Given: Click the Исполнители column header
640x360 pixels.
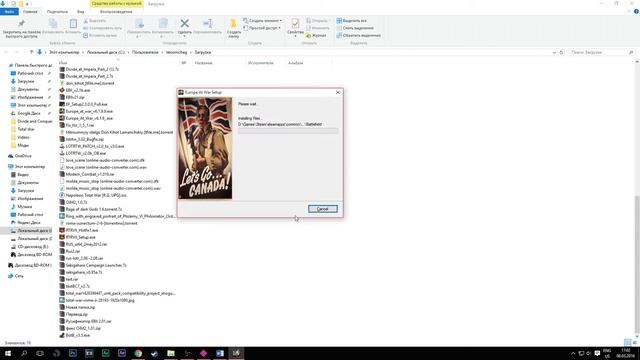Looking at the screenshot, I should point(260,63).
